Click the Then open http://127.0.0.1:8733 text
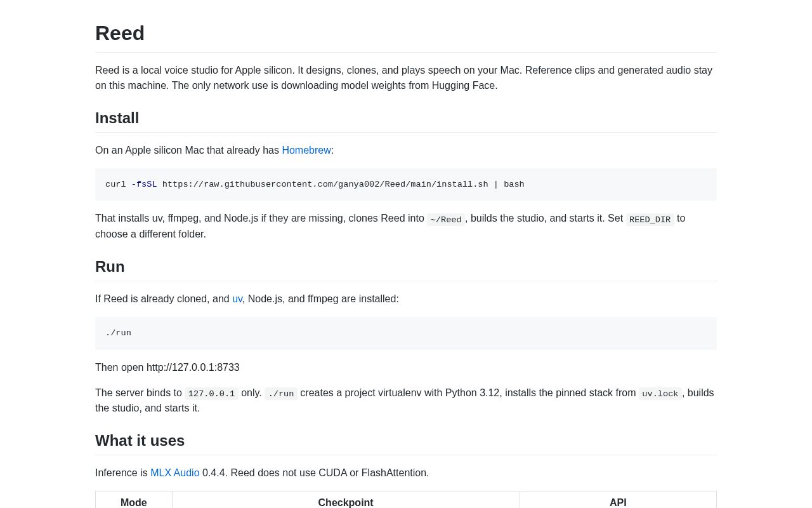 pos(167,368)
